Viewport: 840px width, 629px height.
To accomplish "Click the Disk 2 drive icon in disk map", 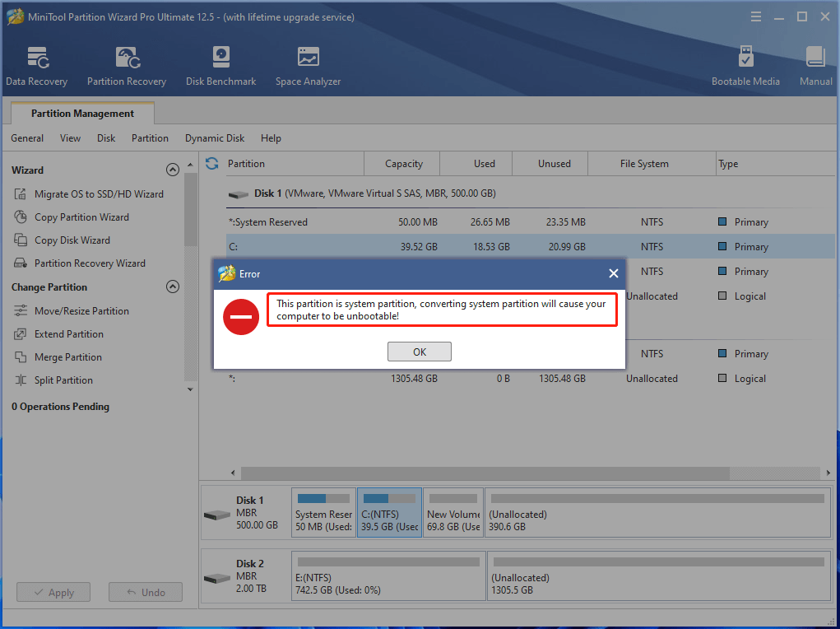I will [217, 579].
